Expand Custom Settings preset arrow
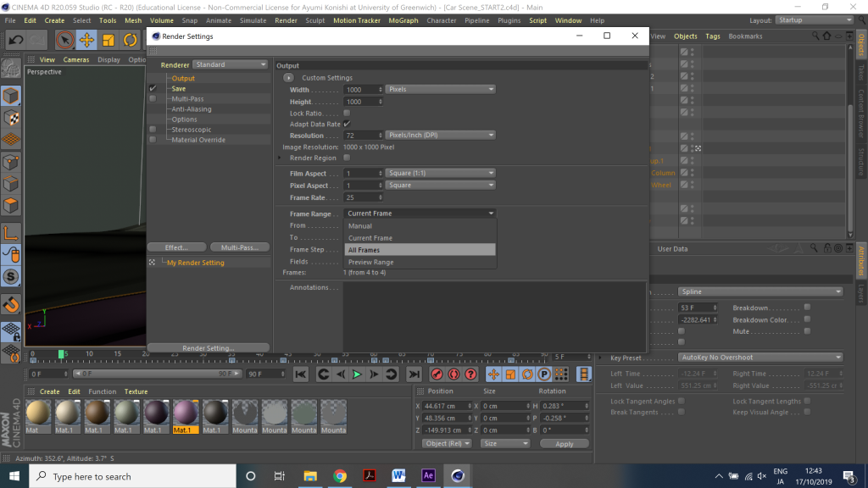The width and height of the screenshot is (868, 488). (288, 78)
